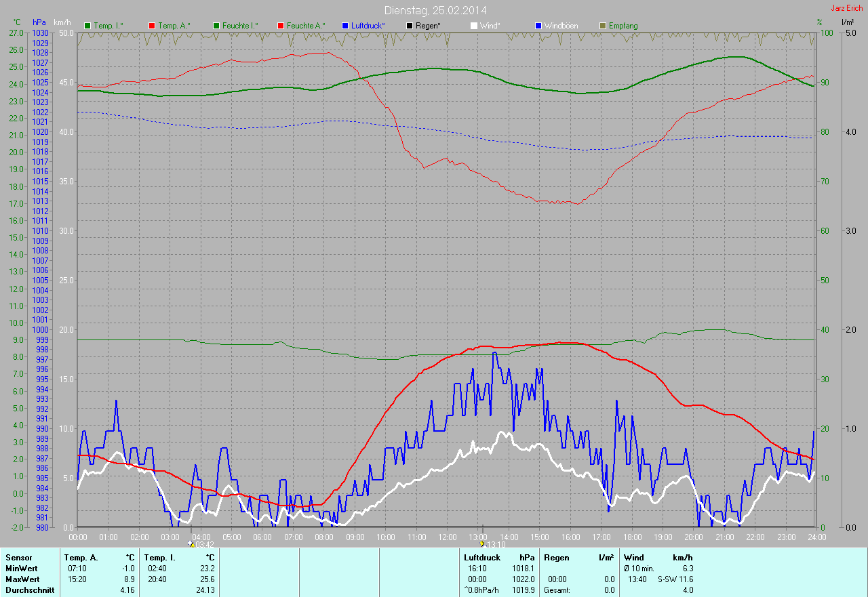Click the red Feuchte A. legend square
The height and width of the screenshot is (597, 868).
(281, 26)
